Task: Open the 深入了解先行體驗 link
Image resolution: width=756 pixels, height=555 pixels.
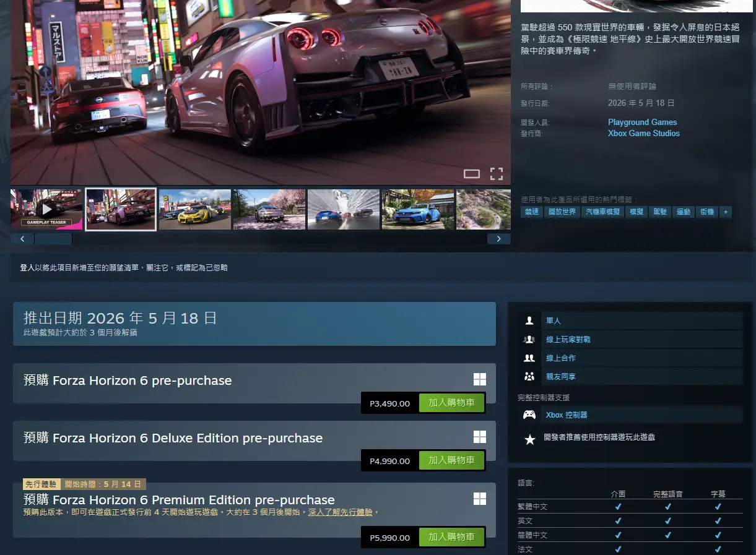Action: pyautogui.click(x=341, y=512)
